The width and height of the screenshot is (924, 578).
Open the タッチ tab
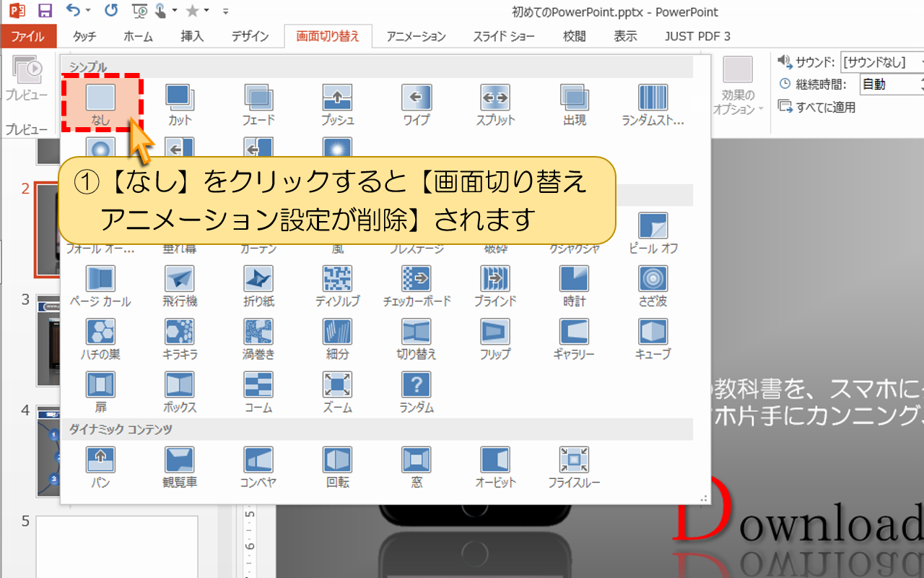[84, 36]
